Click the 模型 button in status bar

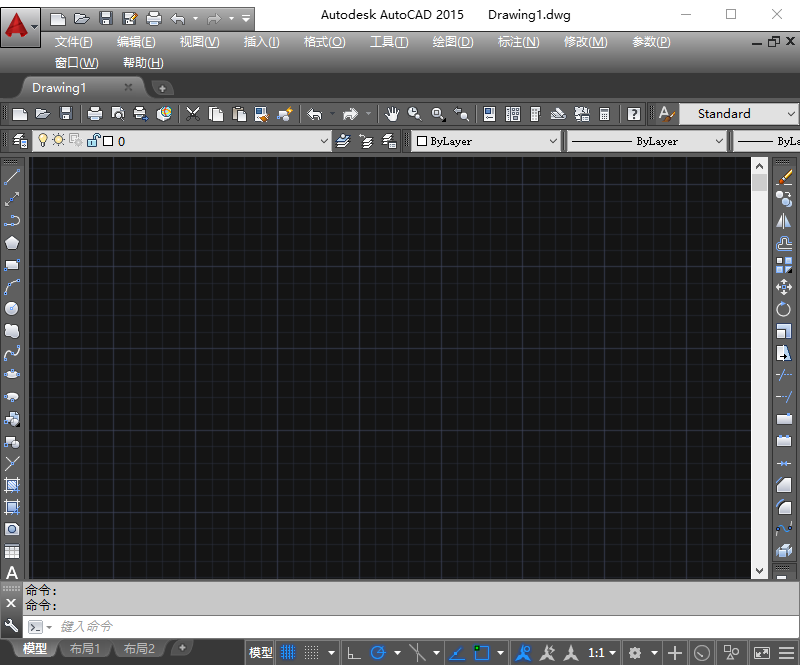(x=261, y=653)
